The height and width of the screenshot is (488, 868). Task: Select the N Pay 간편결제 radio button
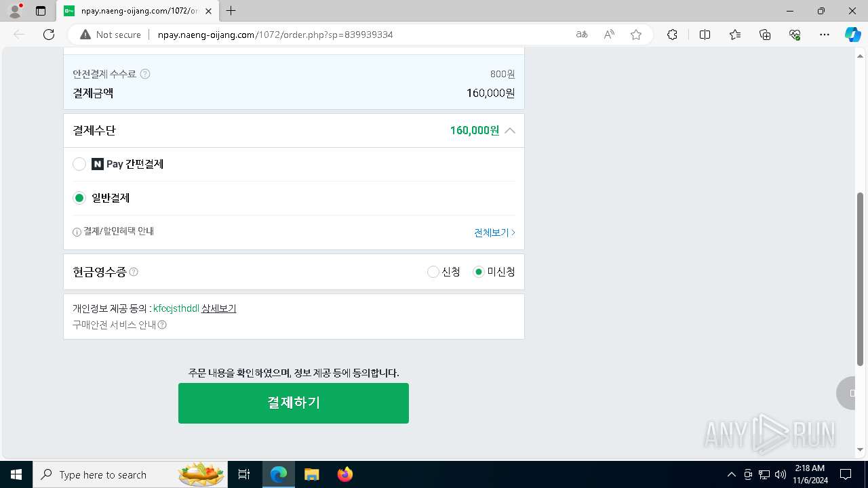(x=79, y=164)
